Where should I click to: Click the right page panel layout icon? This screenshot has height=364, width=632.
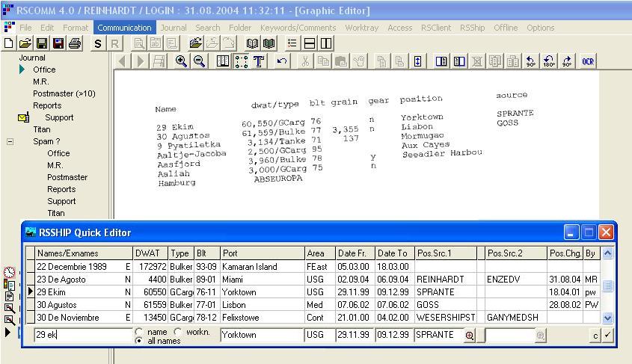click(459, 61)
